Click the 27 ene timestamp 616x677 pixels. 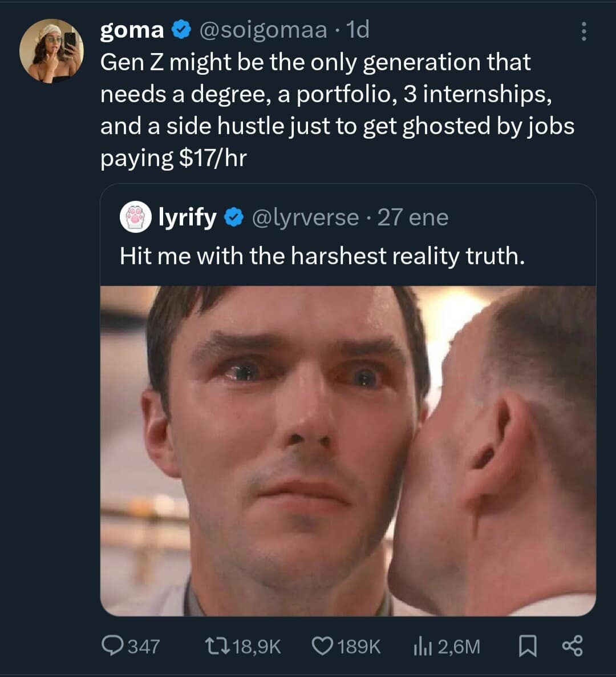(414, 217)
